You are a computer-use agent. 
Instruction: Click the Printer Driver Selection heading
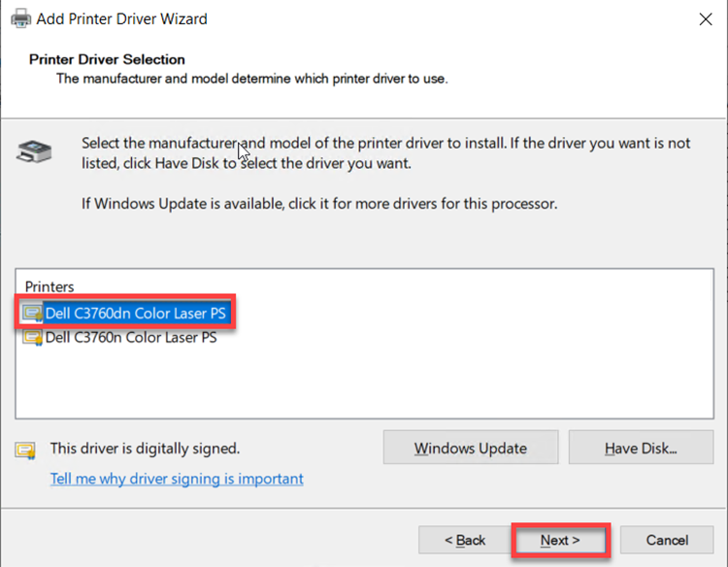[107, 59]
